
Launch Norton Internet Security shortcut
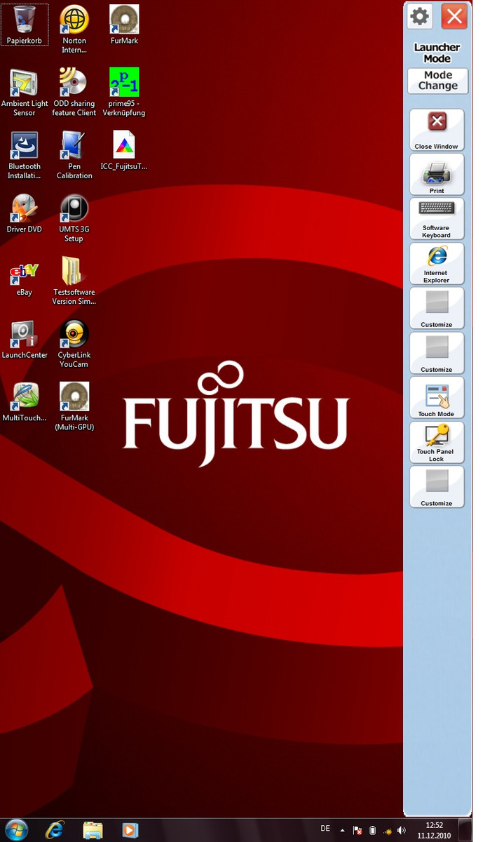pyautogui.click(x=74, y=29)
